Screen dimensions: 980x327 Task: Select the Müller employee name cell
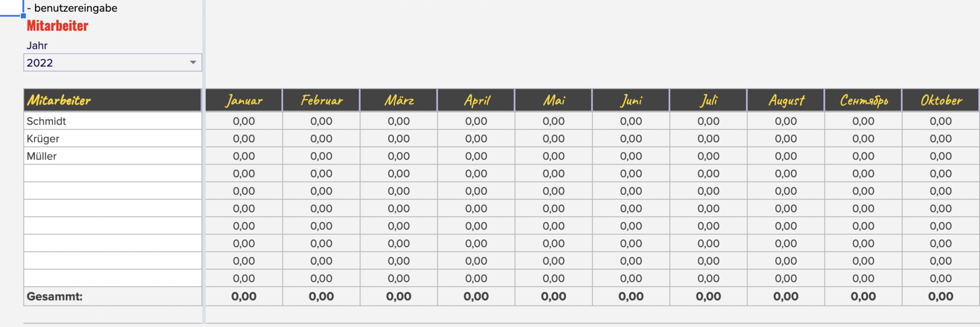pos(113,156)
